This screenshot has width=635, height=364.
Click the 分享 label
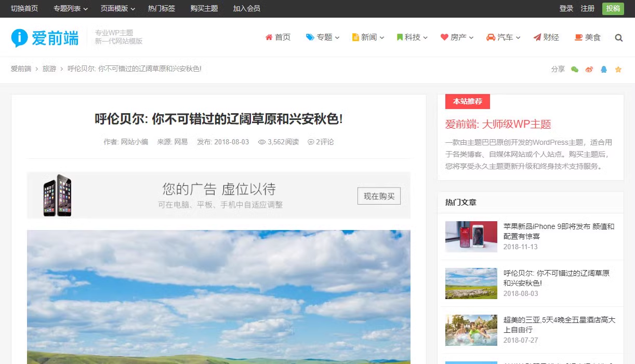558,69
